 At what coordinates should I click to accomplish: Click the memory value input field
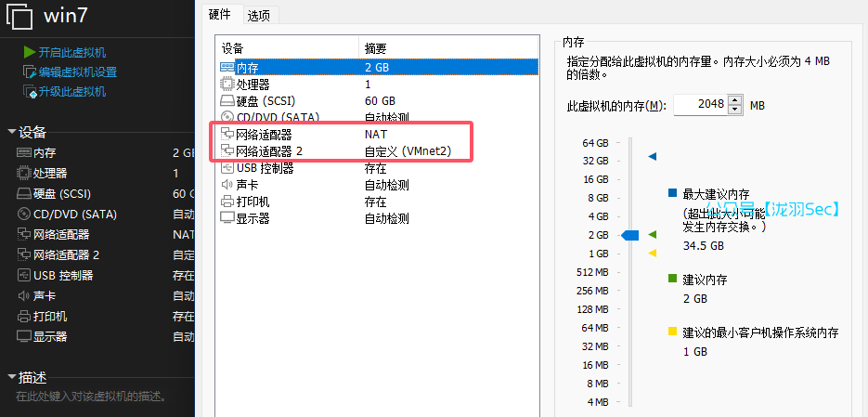click(x=700, y=105)
